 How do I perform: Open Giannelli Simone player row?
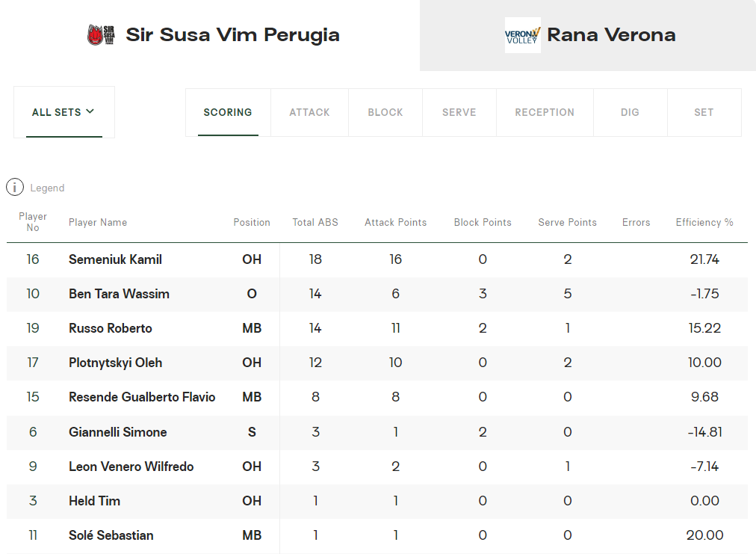click(117, 432)
